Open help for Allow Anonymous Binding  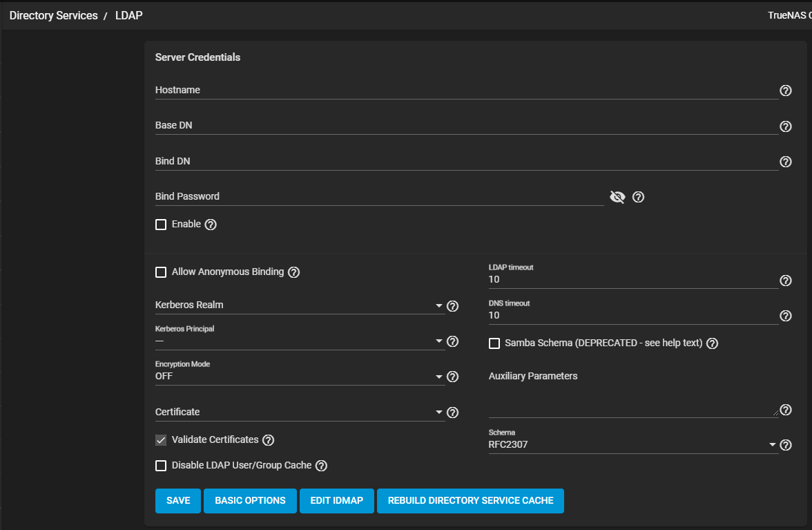click(293, 272)
